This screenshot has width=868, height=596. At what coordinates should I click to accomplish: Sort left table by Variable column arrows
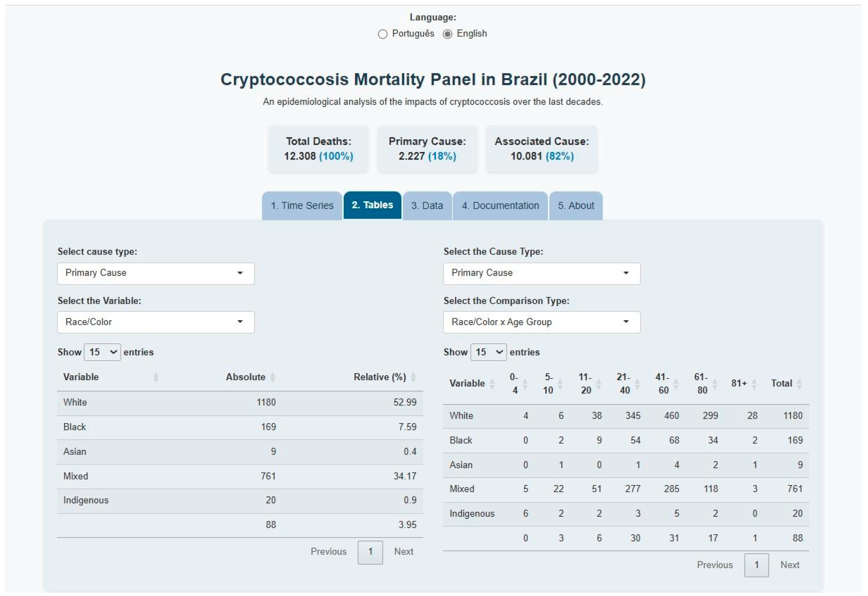click(x=156, y=377)
